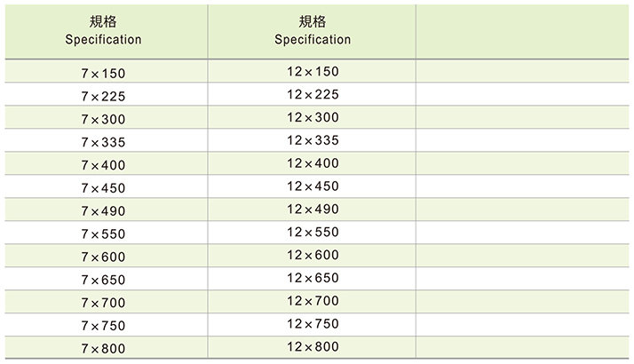Choose the 7×400 specification
This screenshot has height=364, width=634.
coord(104,164)
